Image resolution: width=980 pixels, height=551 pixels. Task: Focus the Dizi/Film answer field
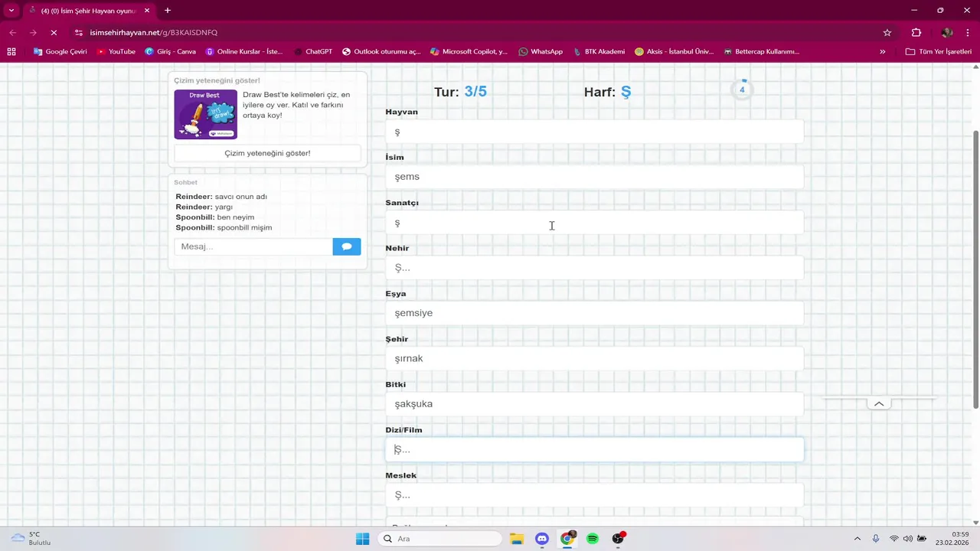(594, 449)
